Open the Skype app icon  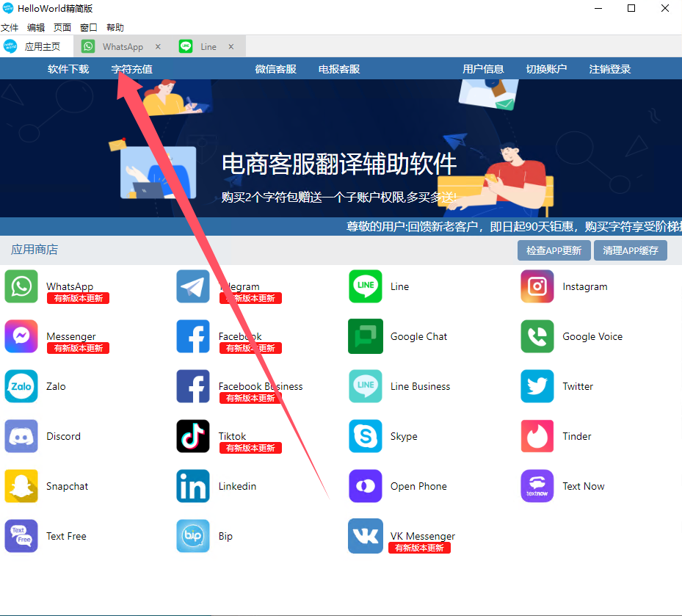click(366, 436)
